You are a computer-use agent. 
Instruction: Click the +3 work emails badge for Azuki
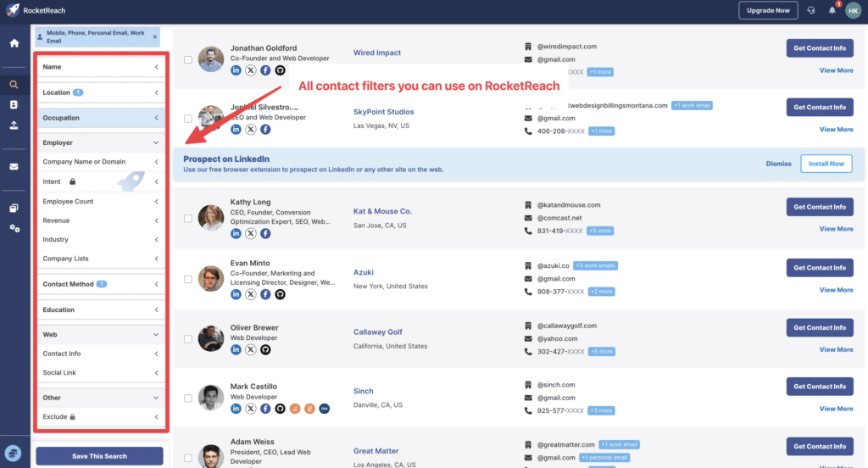click(x=595, y=266)
